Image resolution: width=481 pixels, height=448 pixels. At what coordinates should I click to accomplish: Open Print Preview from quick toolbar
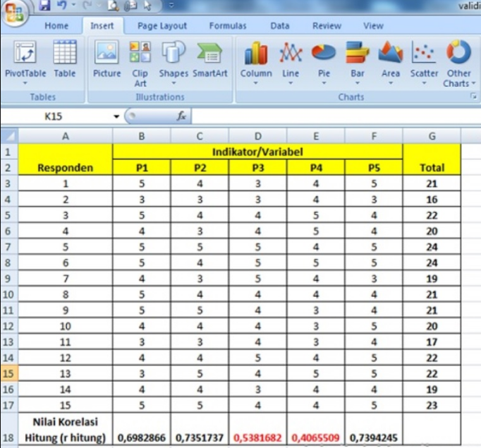(x=113, y=5)
